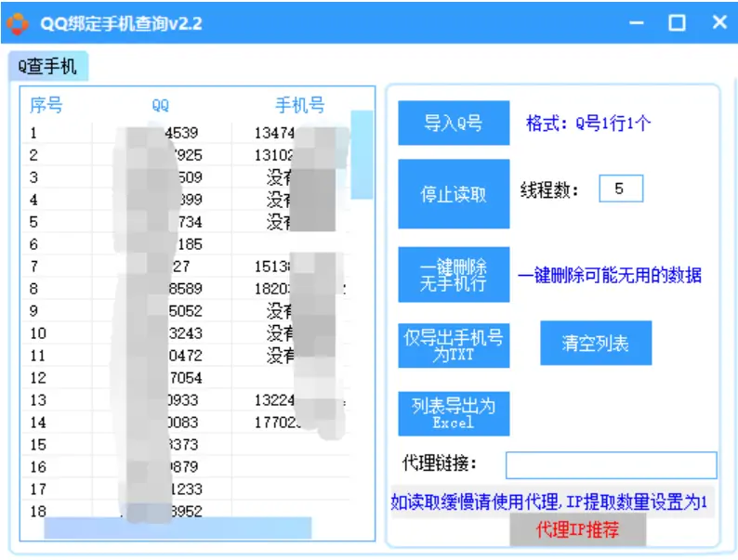The height and width of the screenshot is (560, 738).
Task: Click the 格式: Q号1行1个 hint text
Action: coord(588,124)
